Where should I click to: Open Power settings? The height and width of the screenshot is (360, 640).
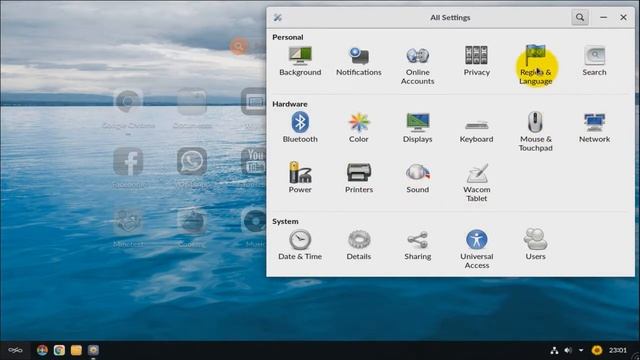pyautogui.click(x=300, y=177)
